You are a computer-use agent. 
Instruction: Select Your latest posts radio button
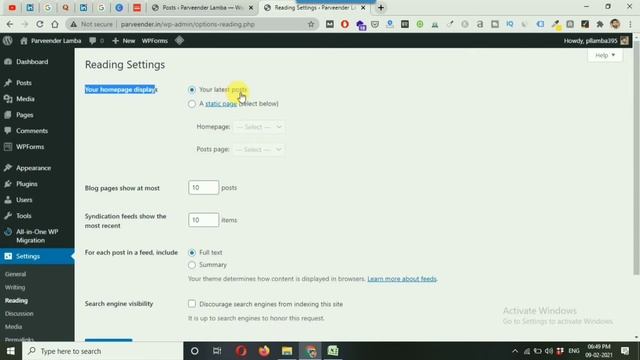pyautogui.click(x=192, y=89)
